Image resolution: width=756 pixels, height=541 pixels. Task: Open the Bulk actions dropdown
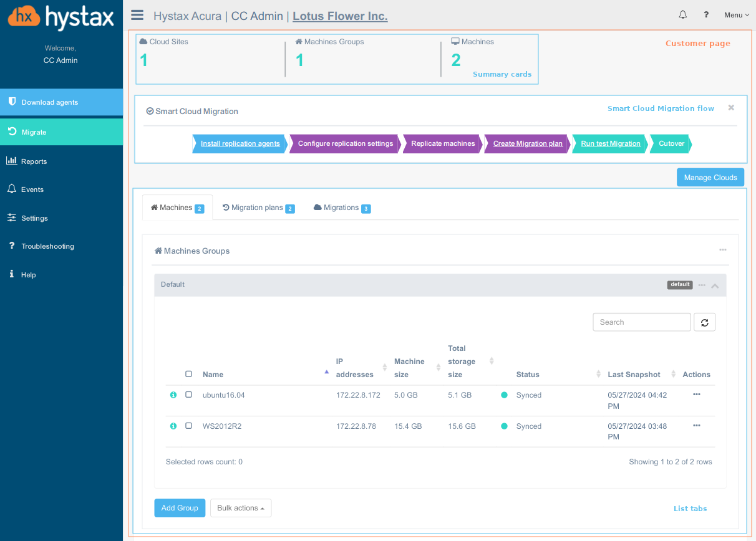(x=240, y=508)
